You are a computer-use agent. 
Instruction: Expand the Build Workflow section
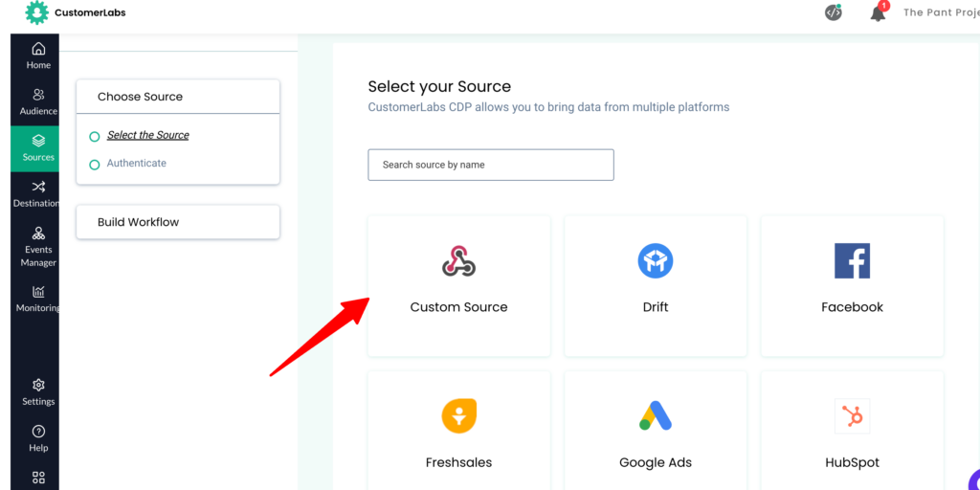pyautogui.click(x=178, y=222)
